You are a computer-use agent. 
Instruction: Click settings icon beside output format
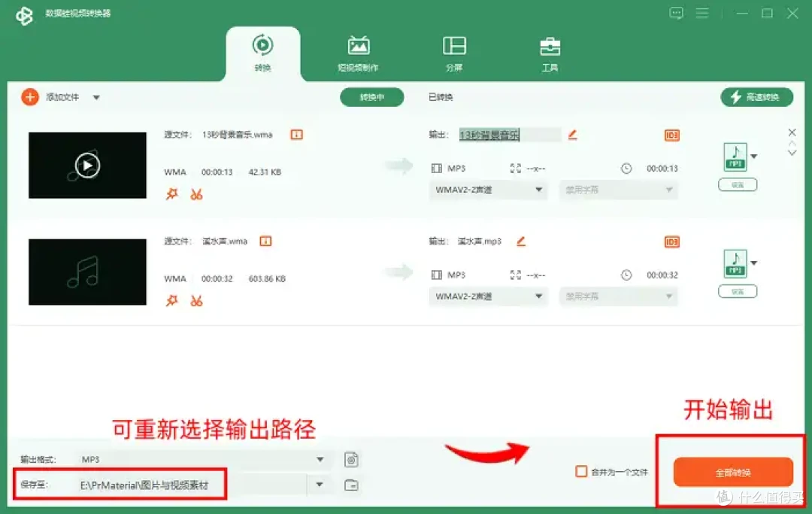click(x=351, y=460)
